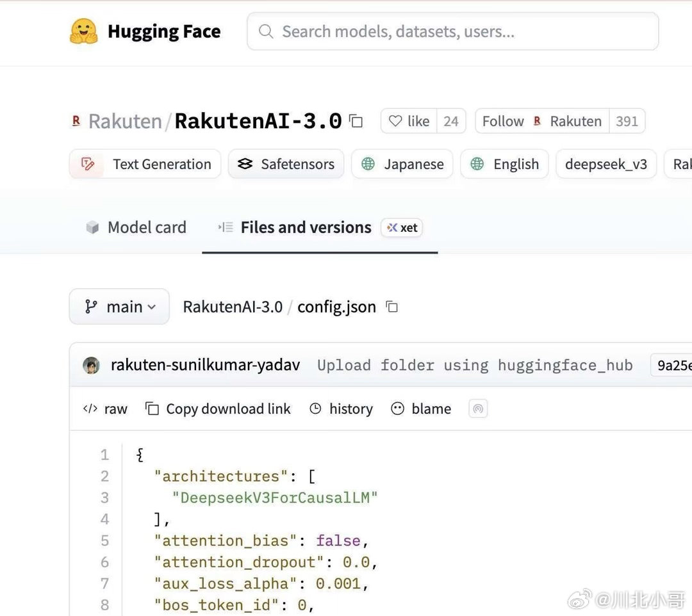Click the Safetensors tag

click(286, 164)
